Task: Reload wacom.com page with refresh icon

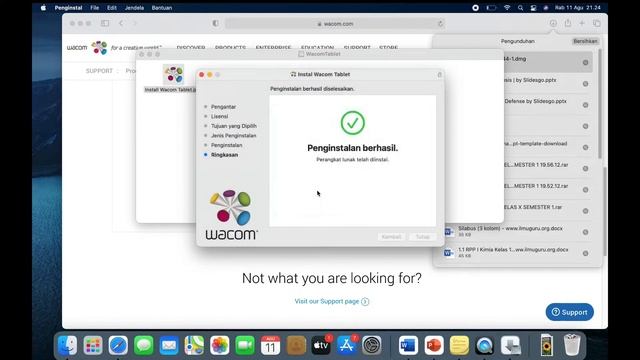Action: 440,24
